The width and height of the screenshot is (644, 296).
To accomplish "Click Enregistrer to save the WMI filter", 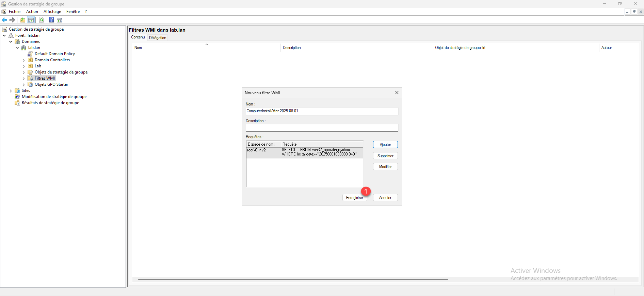I will click(x=354, y=198).
